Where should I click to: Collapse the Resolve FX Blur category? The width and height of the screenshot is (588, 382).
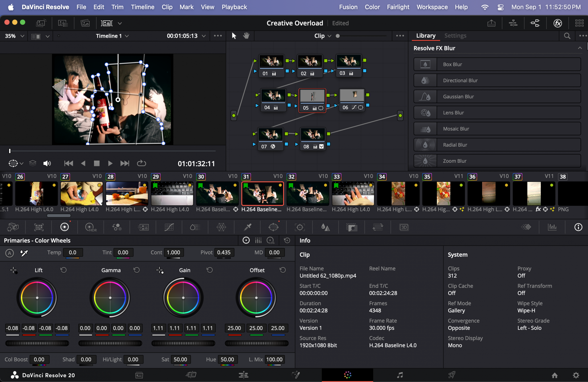[x=580, y=48]
